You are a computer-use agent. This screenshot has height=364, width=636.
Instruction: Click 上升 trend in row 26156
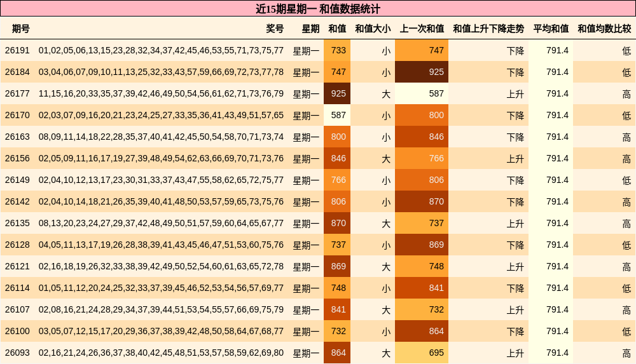tap(515, 158)
